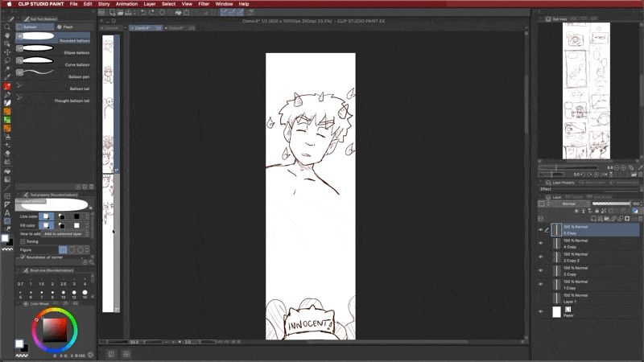Hide the 4 Copy layer
This screenshot has height=362, width=644.
tap(540, 244)
